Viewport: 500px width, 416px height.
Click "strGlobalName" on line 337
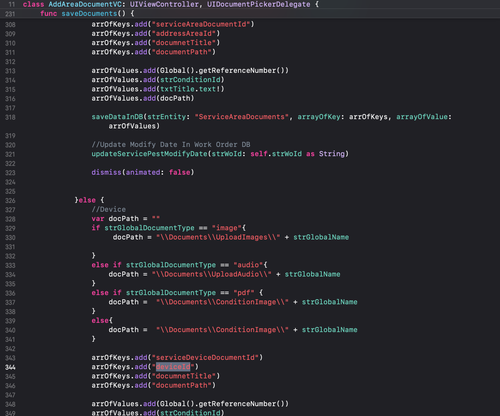point(329,302)
